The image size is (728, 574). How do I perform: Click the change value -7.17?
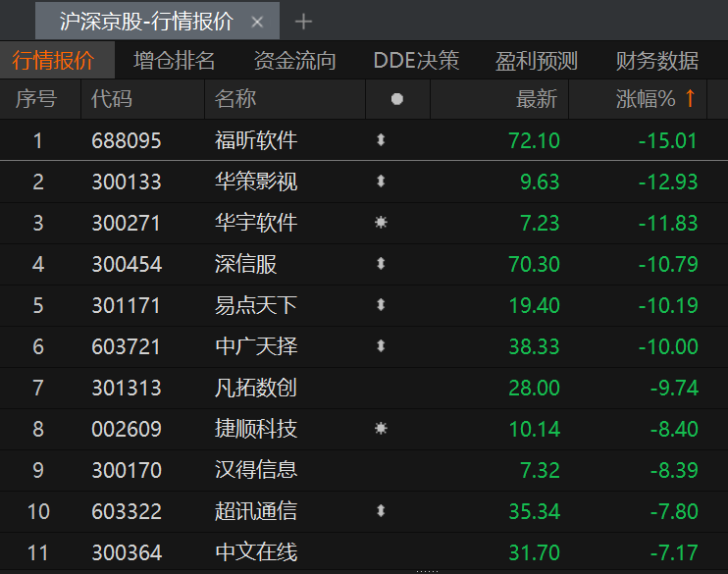[674, 553]
